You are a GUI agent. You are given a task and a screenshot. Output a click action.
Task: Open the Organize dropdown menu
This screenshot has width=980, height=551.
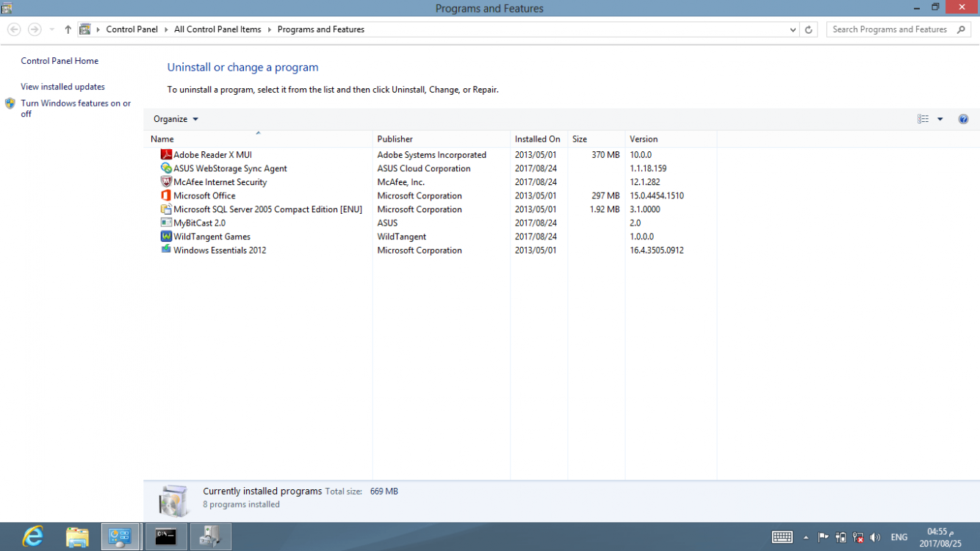[176, 119]
